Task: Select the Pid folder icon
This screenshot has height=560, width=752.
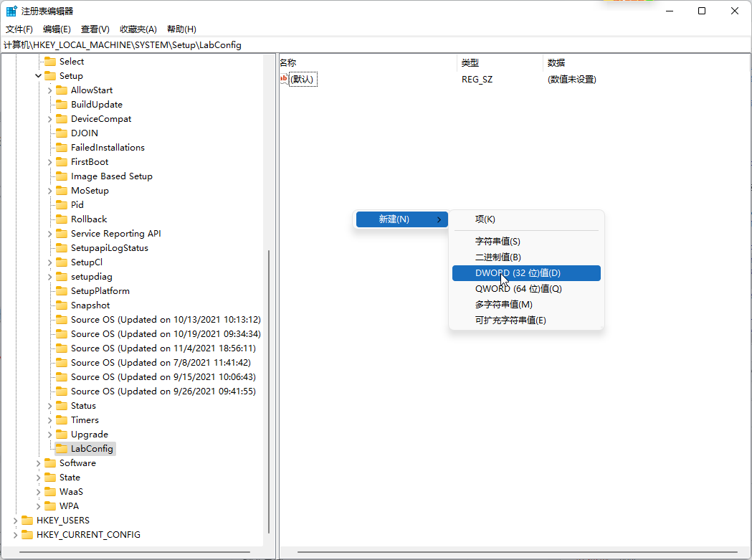Action: click(x=62, y=205)
